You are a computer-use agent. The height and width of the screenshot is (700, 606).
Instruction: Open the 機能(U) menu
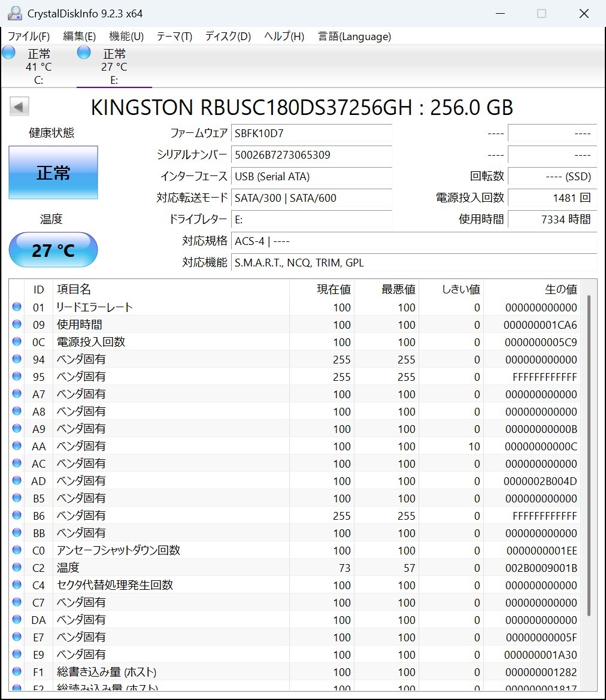[126, 36]
